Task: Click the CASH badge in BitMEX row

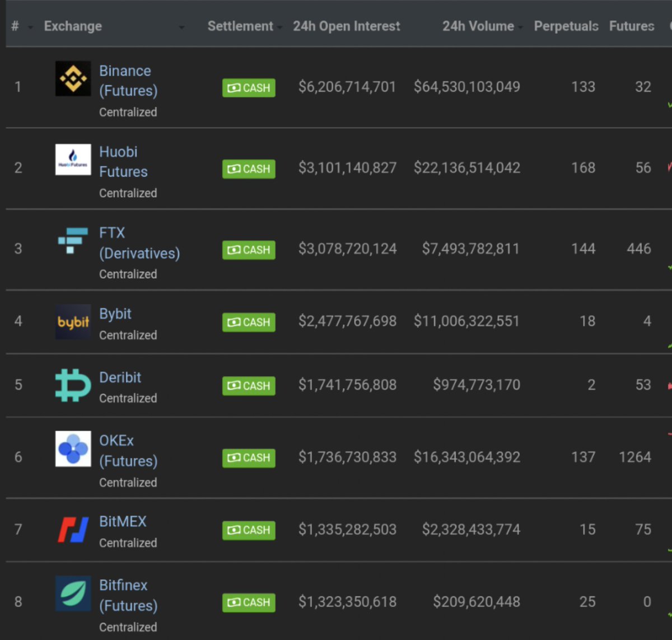Action: pos(249,530)
